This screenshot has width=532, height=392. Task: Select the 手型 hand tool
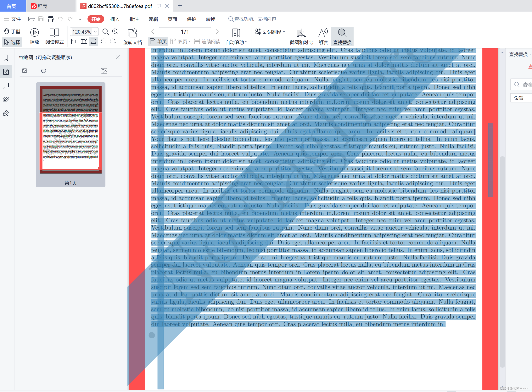pos(12,31)
